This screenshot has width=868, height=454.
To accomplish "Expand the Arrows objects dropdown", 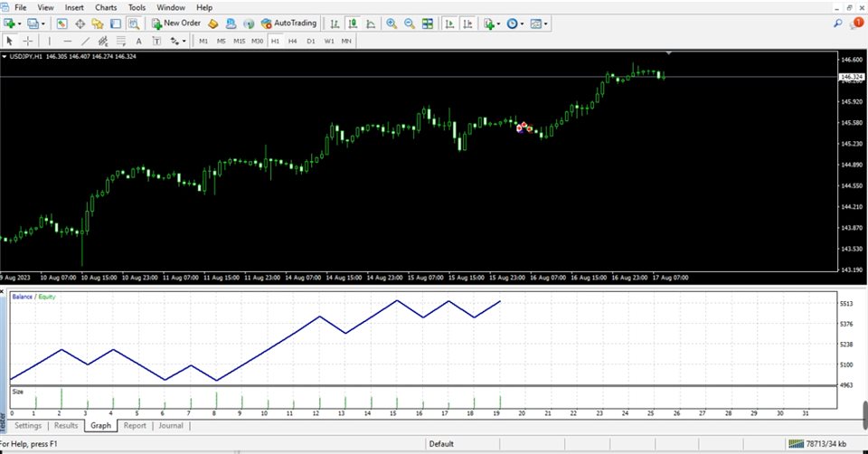I will tap(184, 41).
